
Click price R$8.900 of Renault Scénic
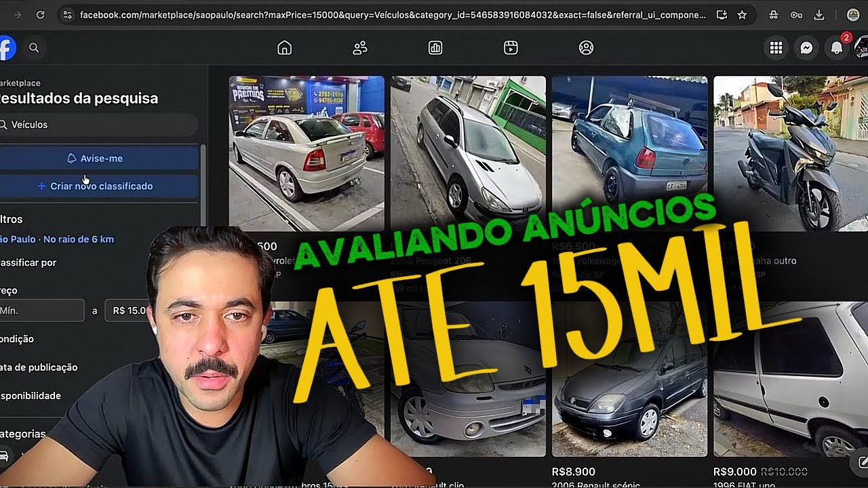(x=574, y=472)
